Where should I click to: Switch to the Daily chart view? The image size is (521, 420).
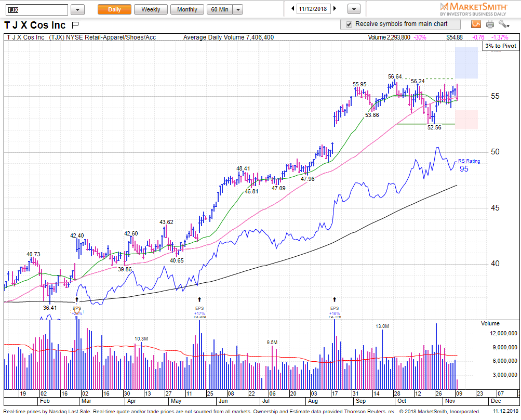pos(114,10)
